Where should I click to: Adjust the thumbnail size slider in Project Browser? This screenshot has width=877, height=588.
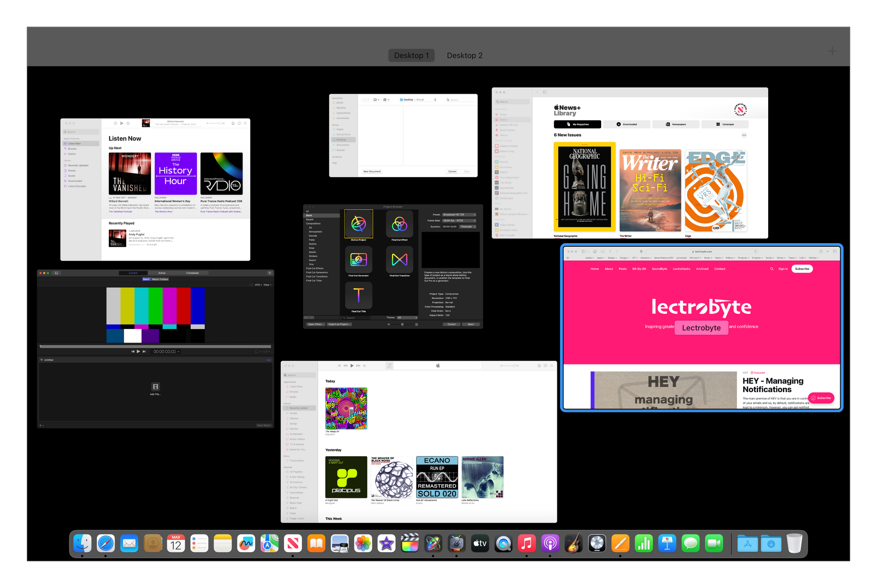click(x=403, y=324)
